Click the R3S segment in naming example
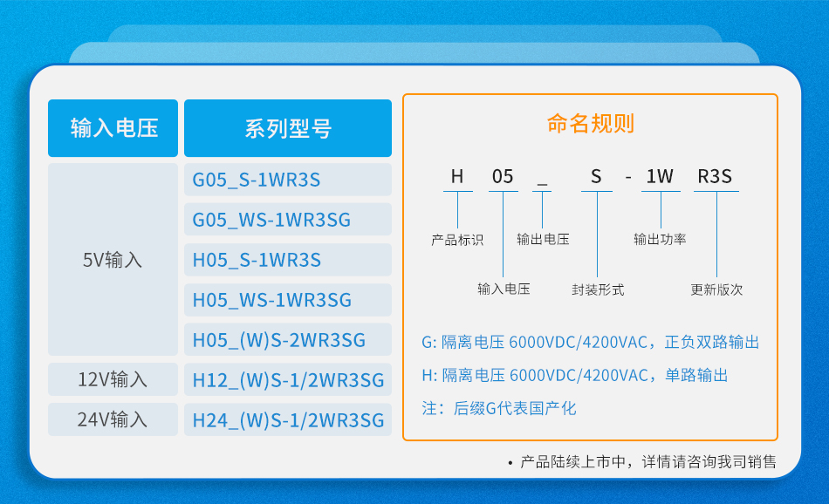Image resolution: width=829 pixels, height=504 pixels. [716, 177]
